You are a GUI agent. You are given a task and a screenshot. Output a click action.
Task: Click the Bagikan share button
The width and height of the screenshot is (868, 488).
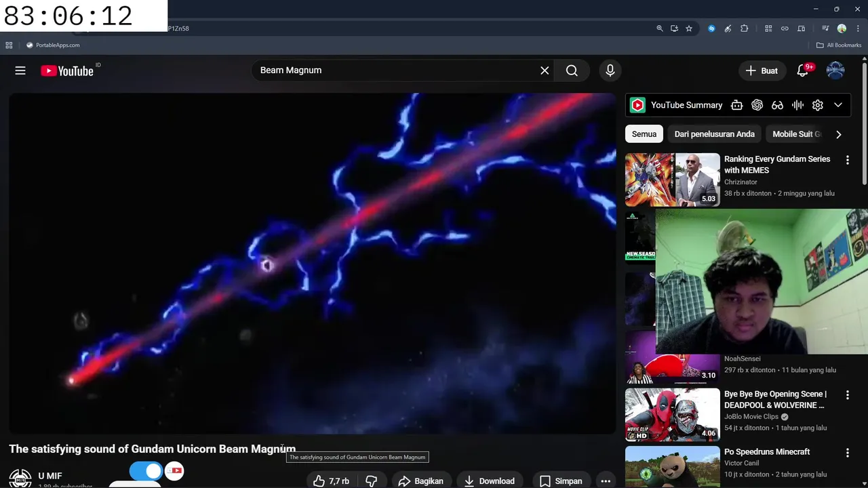(420, 481)
